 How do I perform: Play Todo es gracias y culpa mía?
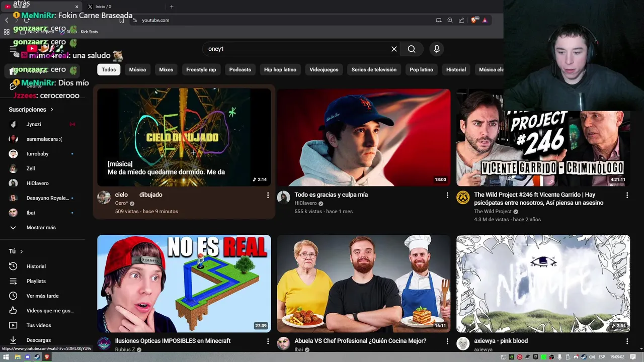(364, 137)
